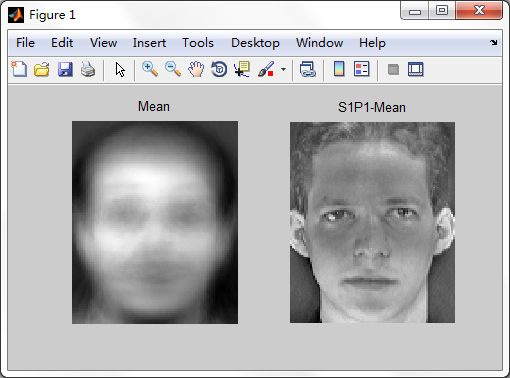Expand the Brush color dropdown arrow

[283, 70]
